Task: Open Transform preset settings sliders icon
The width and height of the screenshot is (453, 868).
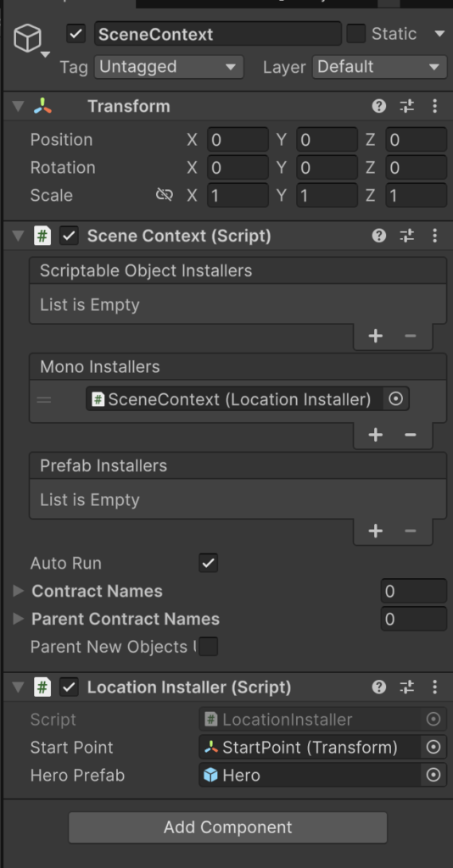Action: point(407,106)
